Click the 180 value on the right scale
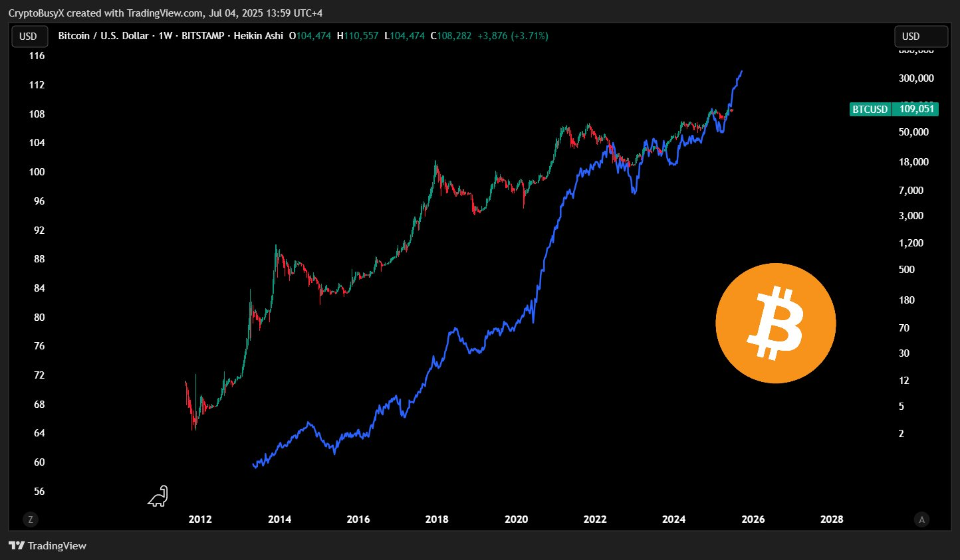The width and height of the screenshot is (960, 560). click(907, 300)
